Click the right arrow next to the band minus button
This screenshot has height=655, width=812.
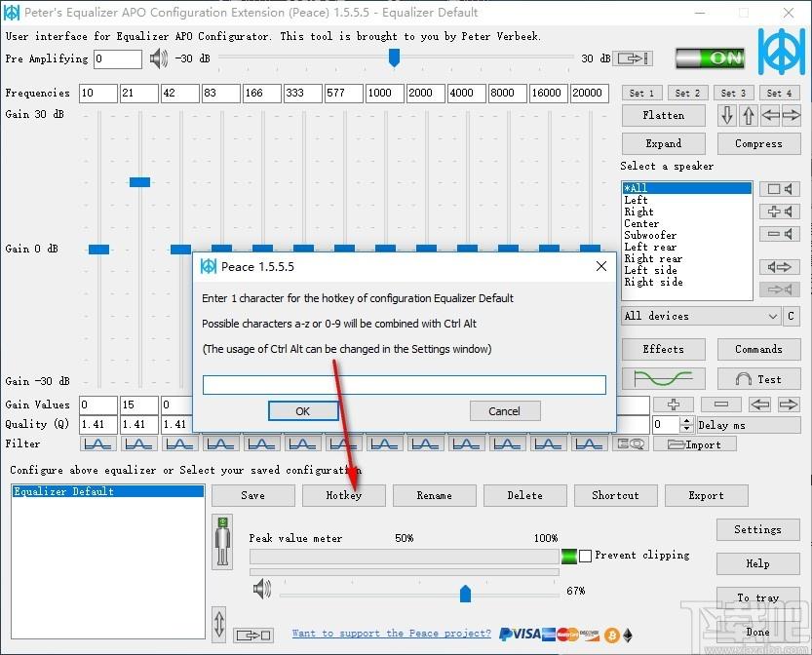789,405
